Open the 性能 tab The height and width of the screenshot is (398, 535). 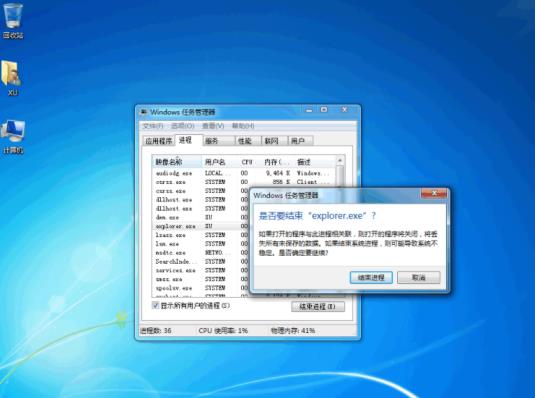tap(248, 141)
